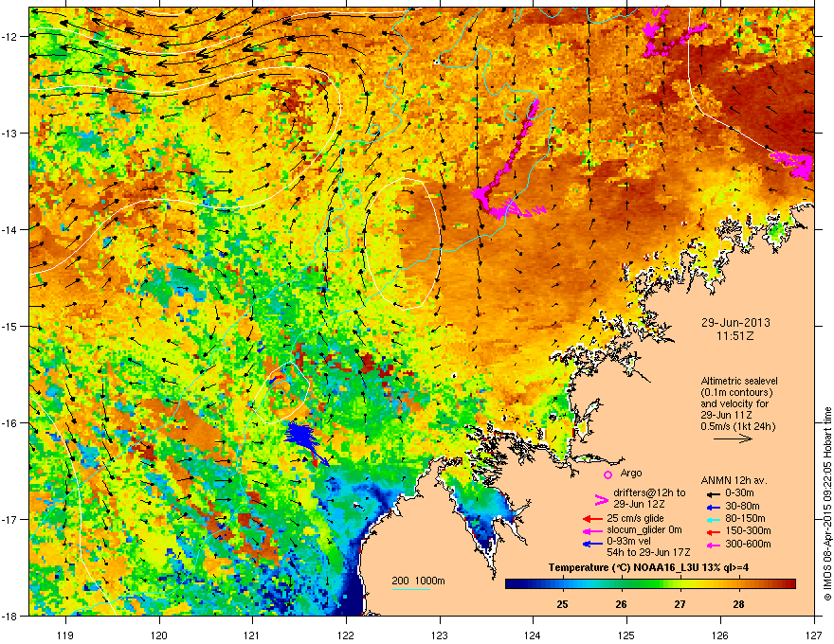Click the latitude axis label '-16'
This screenshot has width=834, height=644.
click(9, 423)
